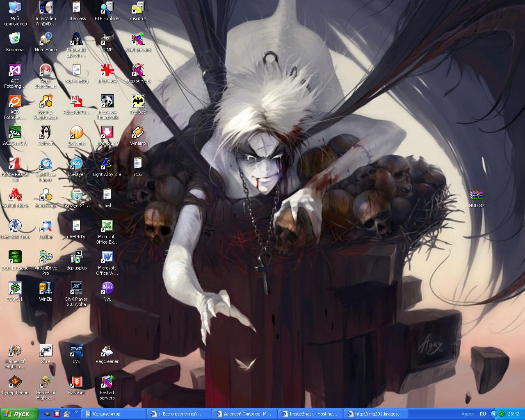The width and height of the screenshot is (525, 420).
Task: Click the Адрес address toolbar label
Action: [x=468, y=414]
